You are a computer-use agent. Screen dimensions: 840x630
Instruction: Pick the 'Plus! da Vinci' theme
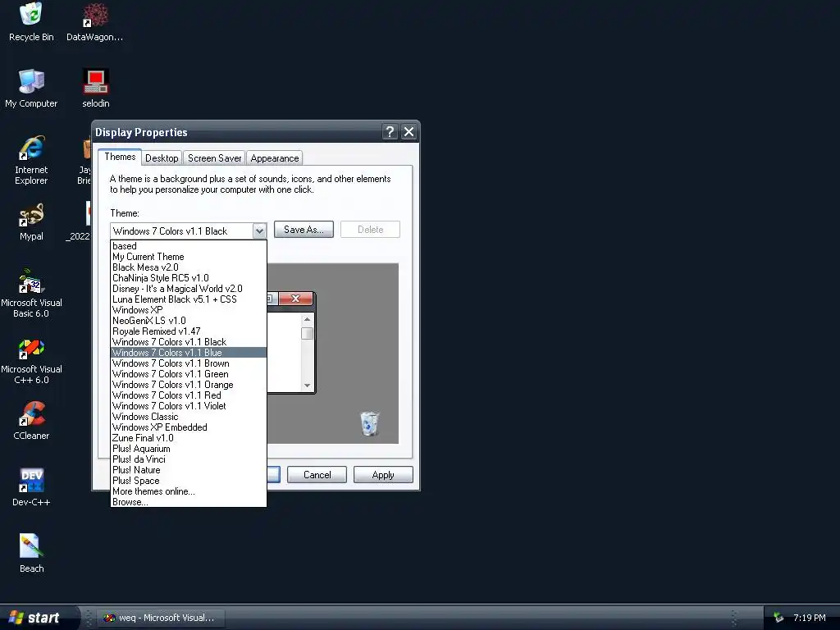point(189,459)
